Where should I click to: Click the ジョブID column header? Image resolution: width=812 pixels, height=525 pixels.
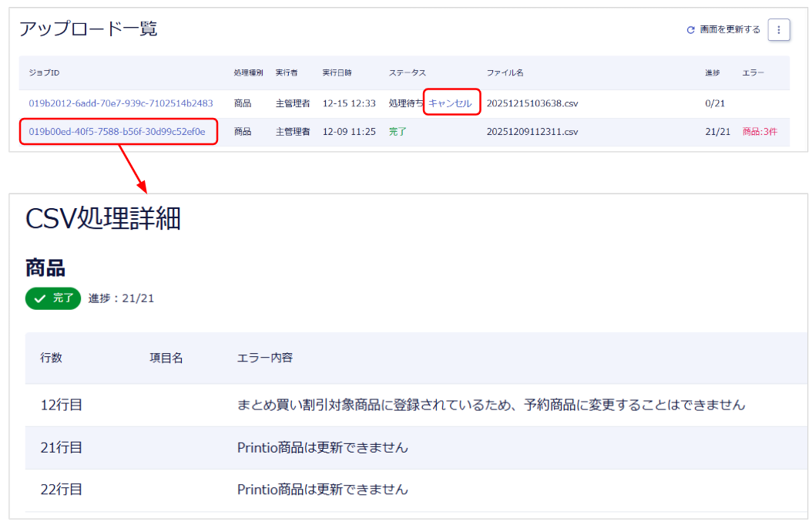pyautogui.click(x=44, y=72)
